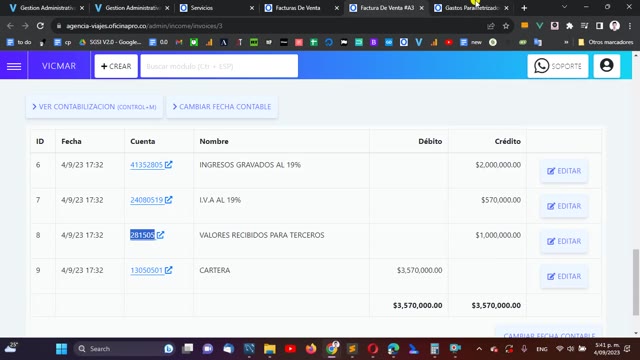This screenshot has height=360, width=640.
Task: Switch to Servicios browser tab
Action: pyautogui.click(x=216, y=8)
